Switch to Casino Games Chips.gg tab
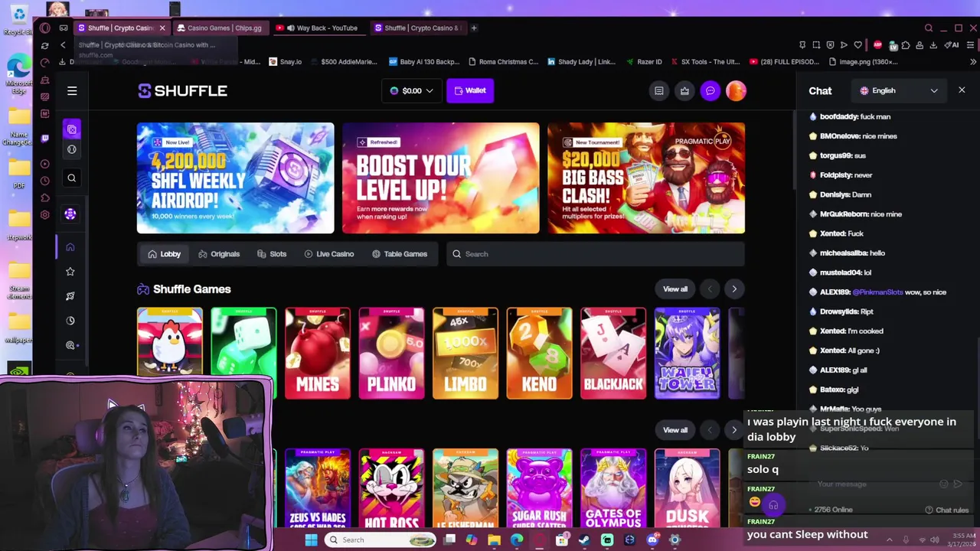Image resolution: width=980 pixels, height=551 pixels. click(x=220, y=28)
